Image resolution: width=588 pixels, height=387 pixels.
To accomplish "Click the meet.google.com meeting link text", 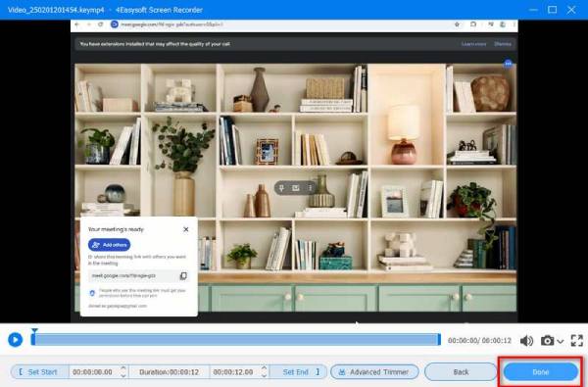I will (x=123, y=276).
